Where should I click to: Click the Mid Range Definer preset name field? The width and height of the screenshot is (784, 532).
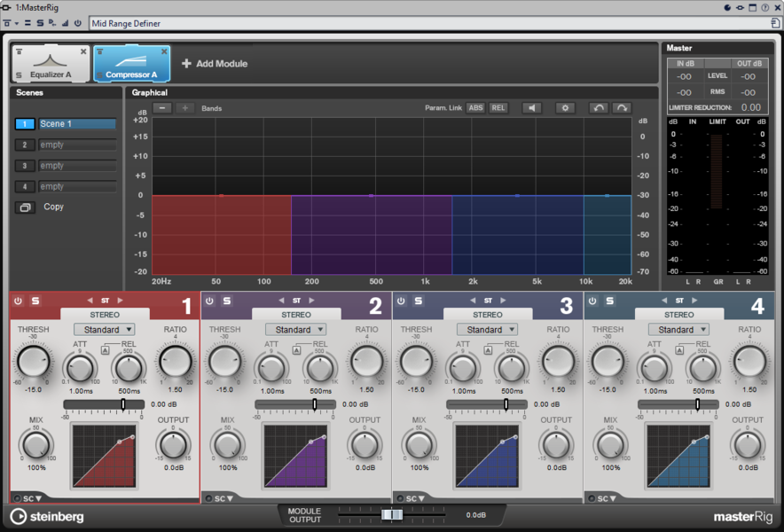[429, 24]
